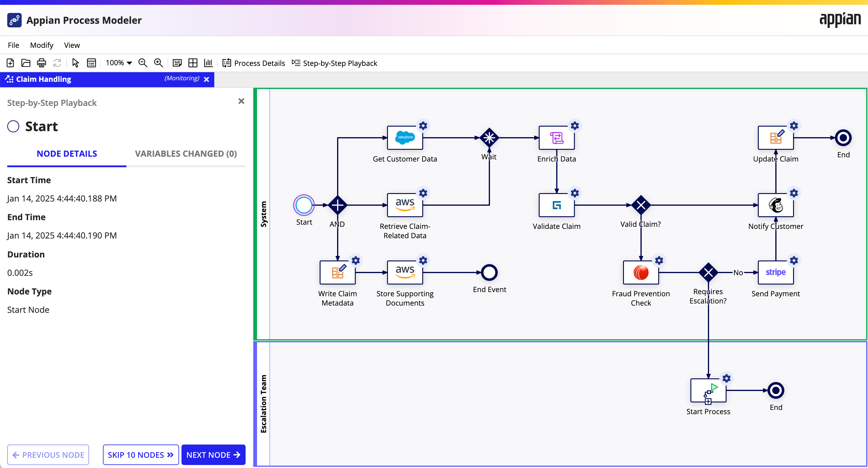Image resolution: width=868 pixels, height=468 pixels.
Task: Click the Start Node node type value
Action: 28,309
